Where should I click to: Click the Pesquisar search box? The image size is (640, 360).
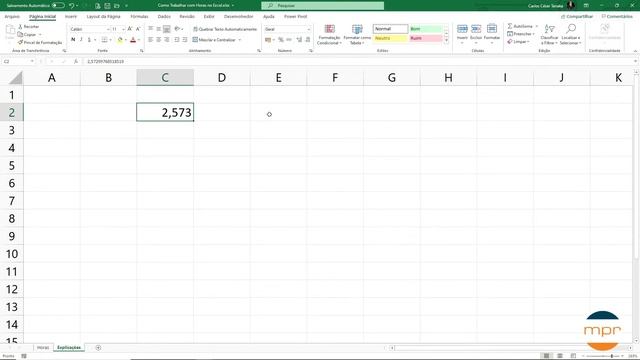322,6
